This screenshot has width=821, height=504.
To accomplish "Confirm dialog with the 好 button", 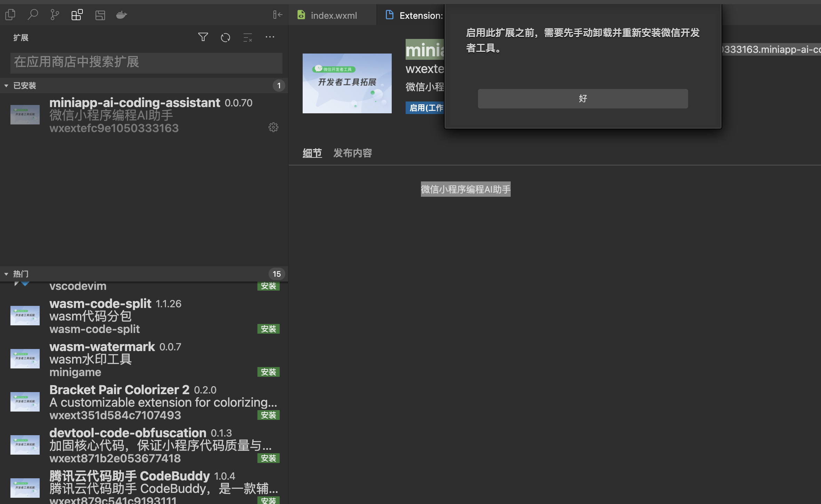I will tap(583, 99).
